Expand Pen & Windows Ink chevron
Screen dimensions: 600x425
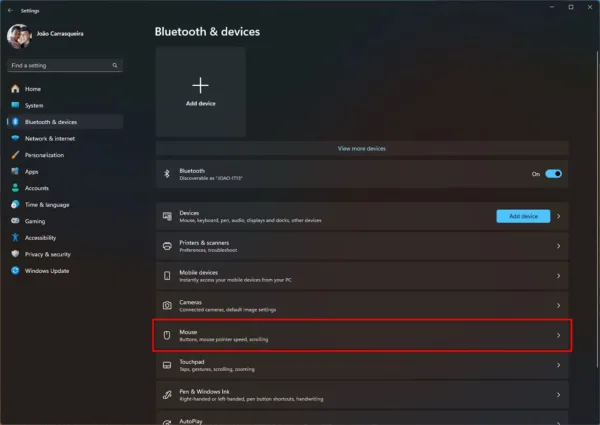click(559, 395)
